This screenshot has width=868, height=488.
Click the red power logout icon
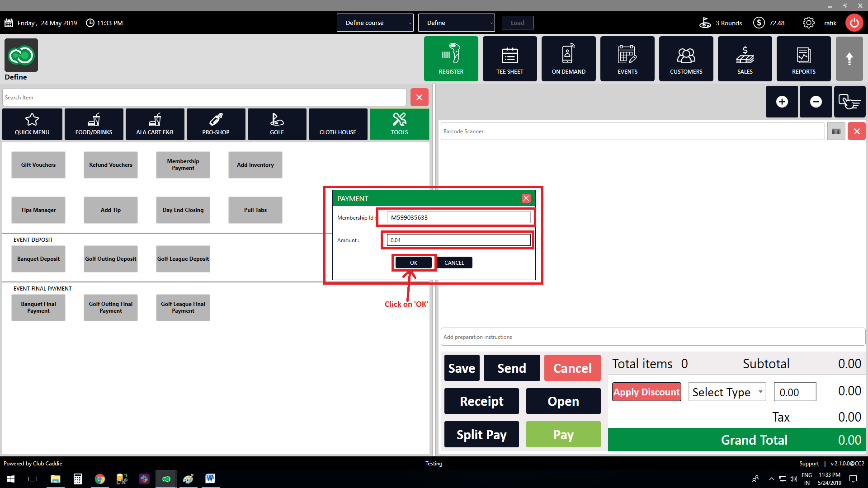coord(854,23)
